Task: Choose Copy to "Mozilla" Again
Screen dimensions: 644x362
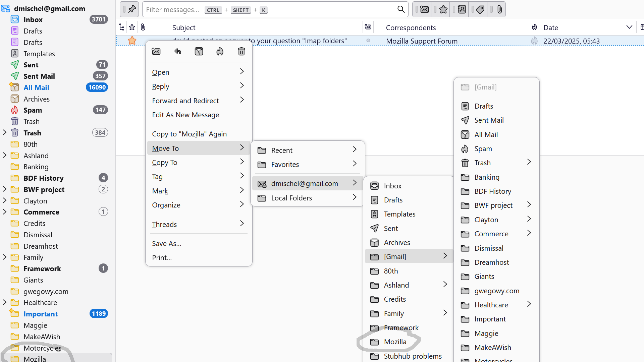Action: (x=199, y=134)
